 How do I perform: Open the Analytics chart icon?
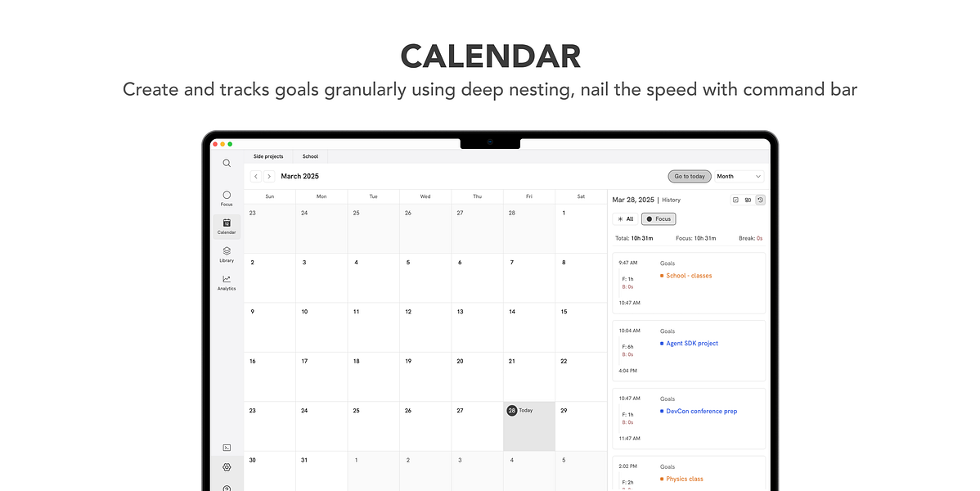point(227,282)
